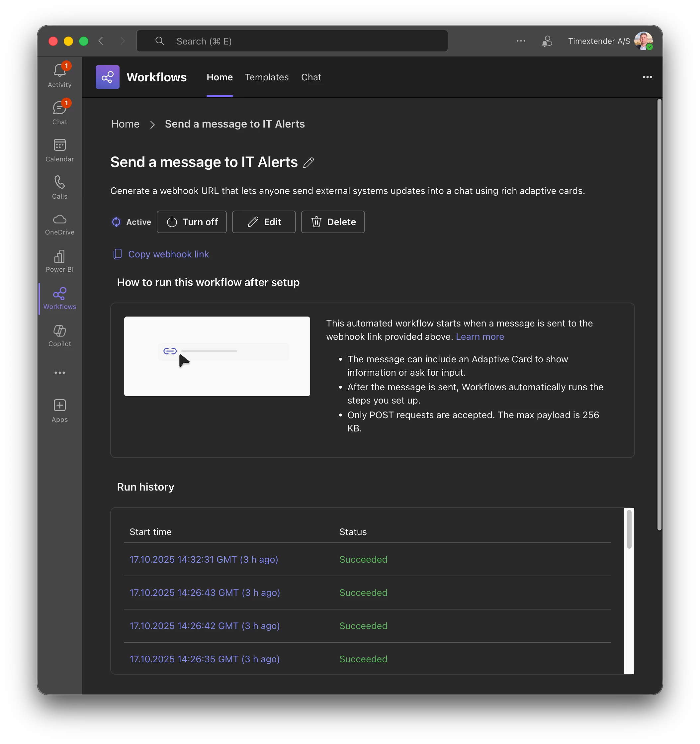Open the 14:32:31 run history entry
This screenshot has height=744, width=700.
pos(204,559)
